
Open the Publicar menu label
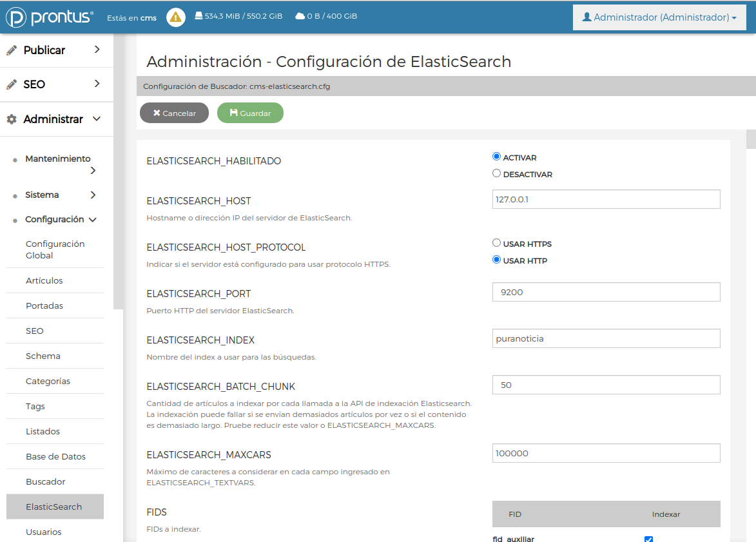(x=44, y=50)
